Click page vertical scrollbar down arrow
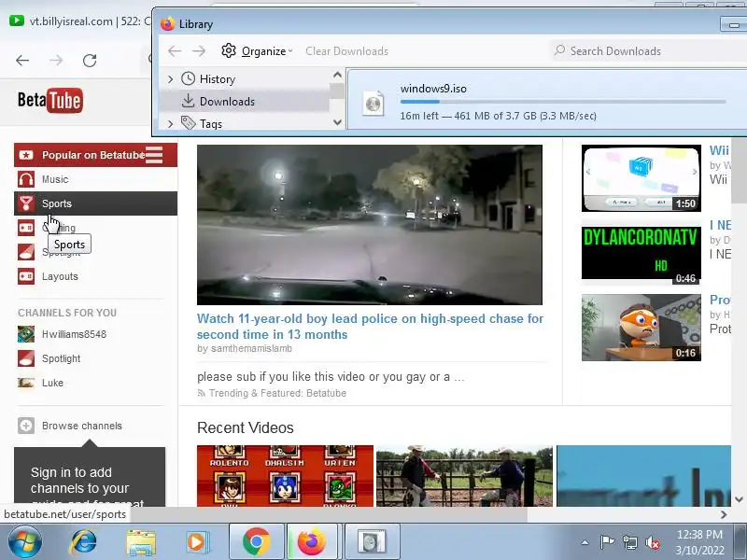The image size is (747, 560). (x=739, y=499)
